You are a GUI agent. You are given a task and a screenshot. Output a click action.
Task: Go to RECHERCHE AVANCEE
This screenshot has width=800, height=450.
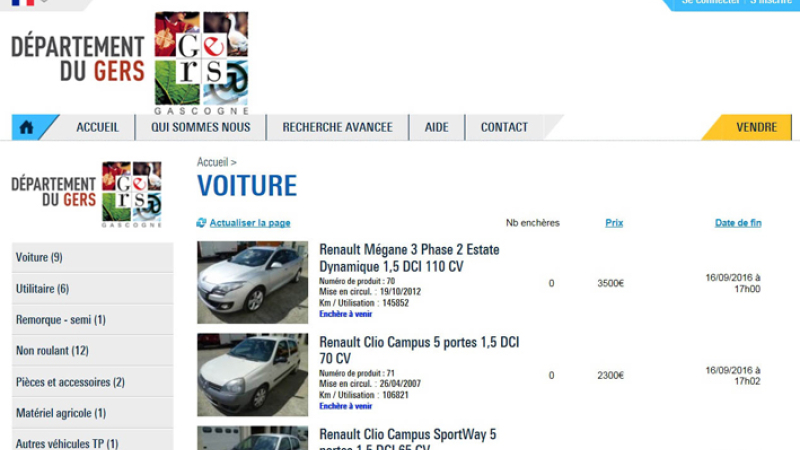[x=338, y=127]
